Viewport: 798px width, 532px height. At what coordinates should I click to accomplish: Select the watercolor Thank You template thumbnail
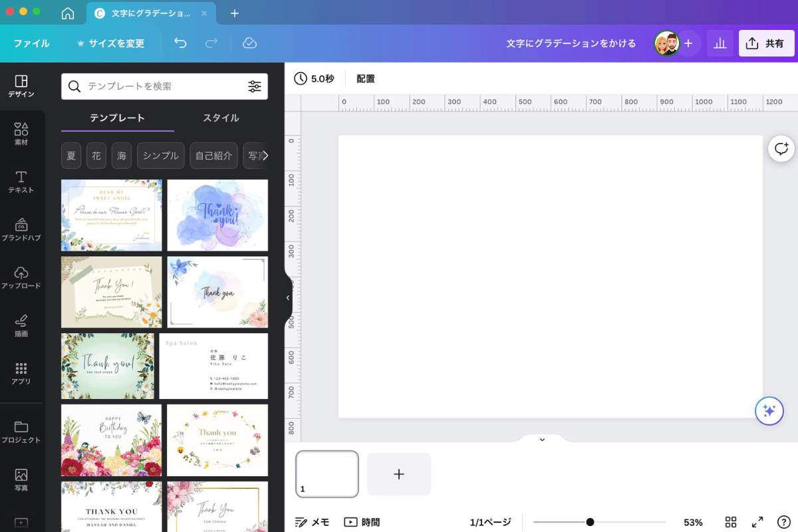point(217,215)
